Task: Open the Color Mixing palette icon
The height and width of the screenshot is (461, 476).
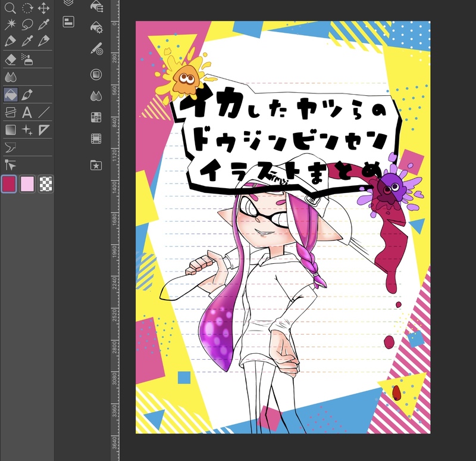Action: click(96, 96)
